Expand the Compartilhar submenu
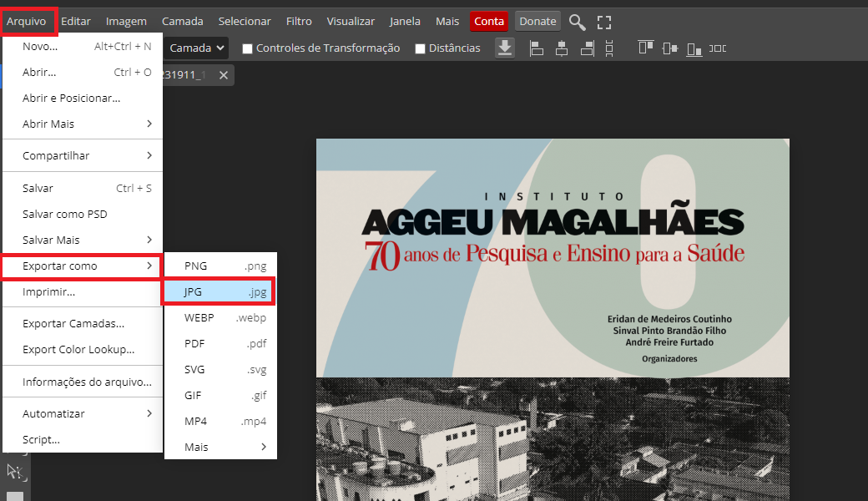 click(x=83, y=155)
